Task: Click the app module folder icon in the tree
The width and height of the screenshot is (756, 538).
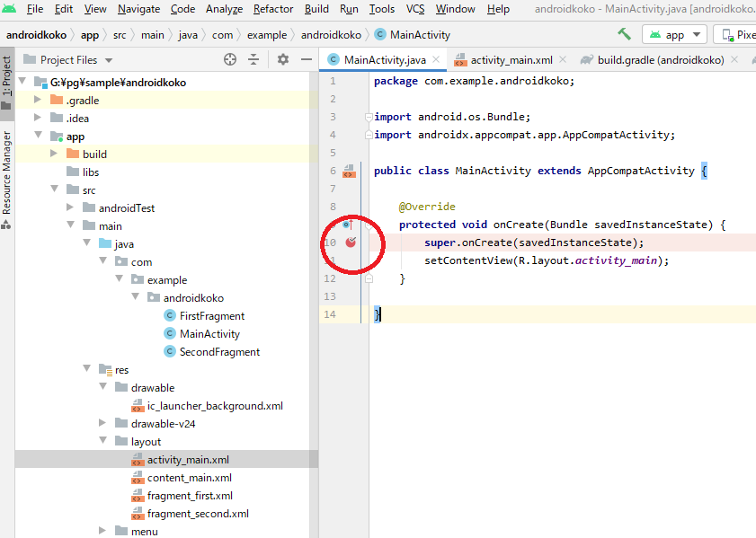Action: [57, 137]
